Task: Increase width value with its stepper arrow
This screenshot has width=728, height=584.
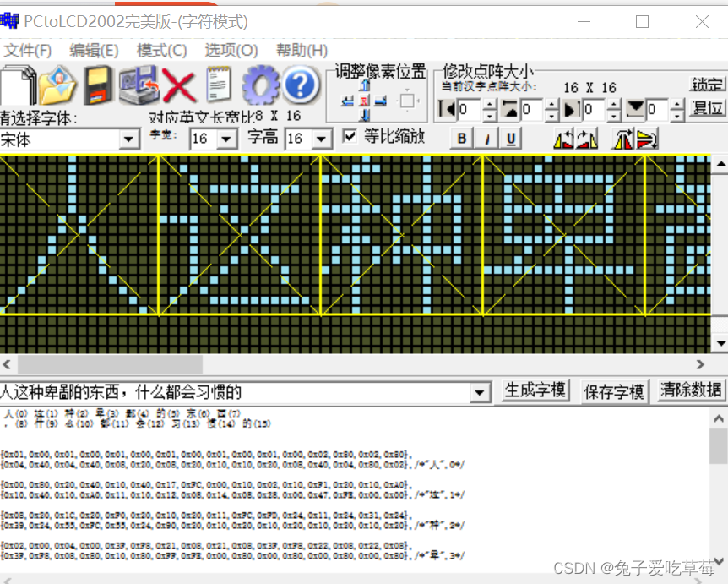Action: point(489,105)
